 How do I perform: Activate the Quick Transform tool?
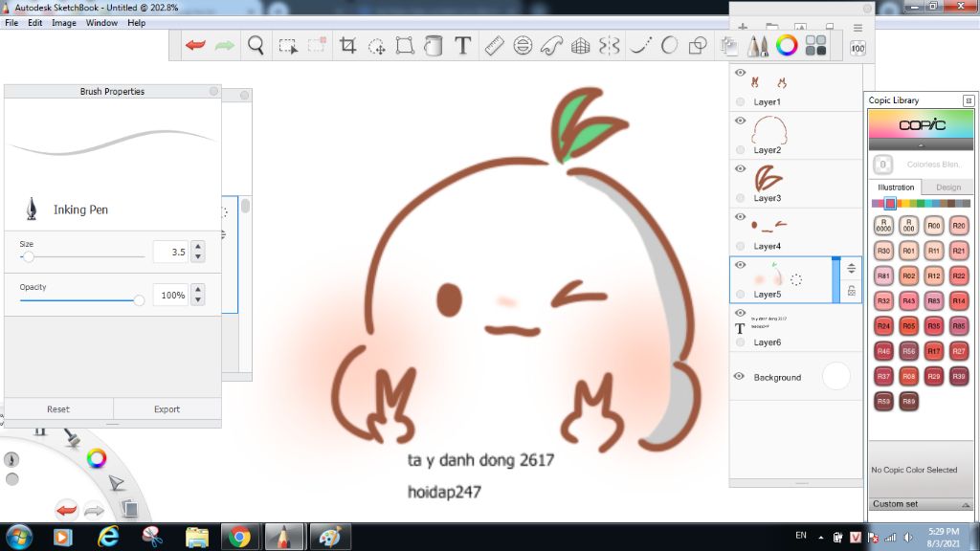(x=377, y=46)
